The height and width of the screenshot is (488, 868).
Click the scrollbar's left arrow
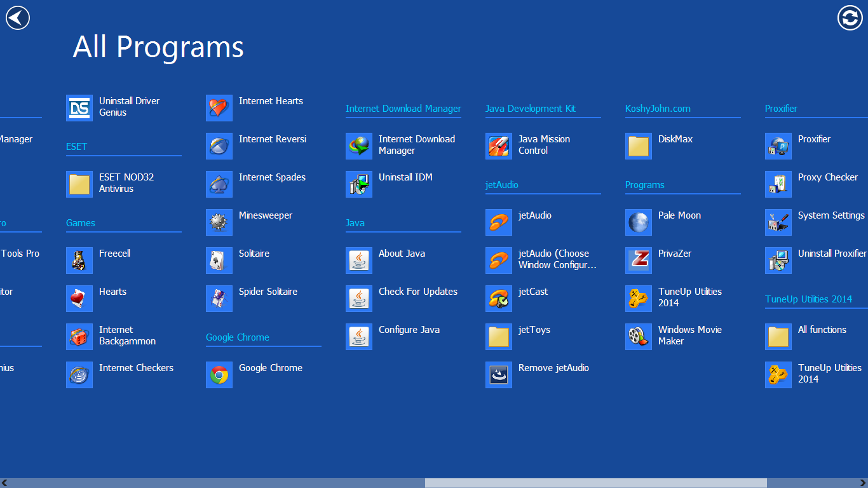pos(4,483)
